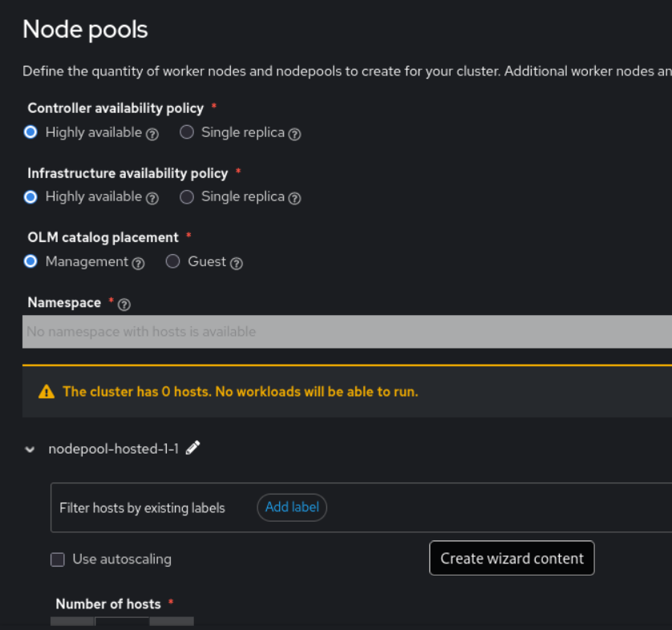Image resolution: width=672 pixels, height=630 pixels.
Task: Select Single replica for Infrastructure availability policy
Action: [x=187, y=196]
